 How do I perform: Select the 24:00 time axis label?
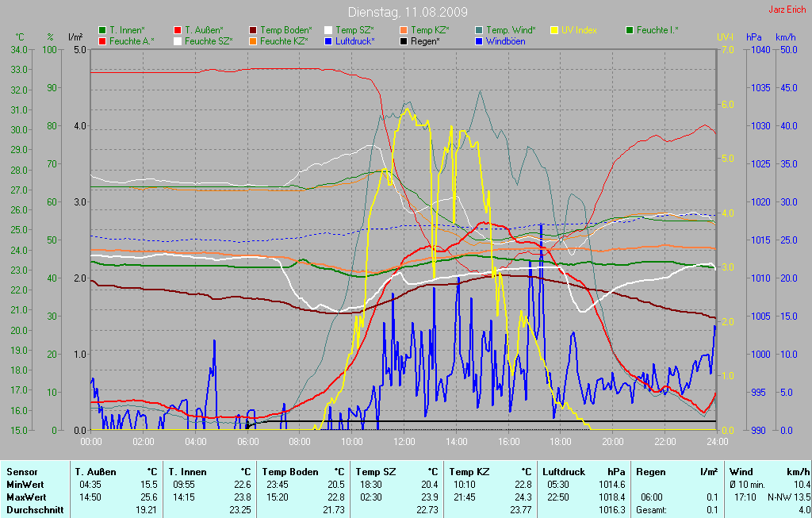click(x=717, y=442)
